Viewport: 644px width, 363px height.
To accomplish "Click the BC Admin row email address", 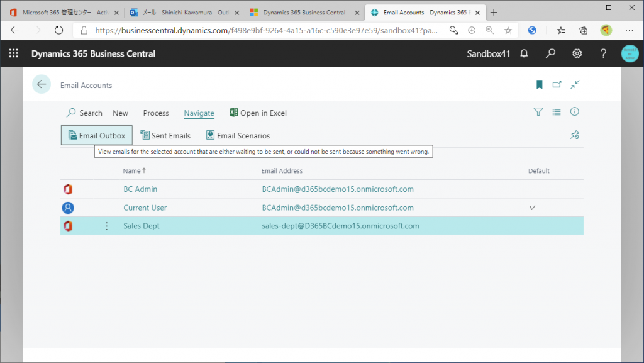I will (338, 189).
